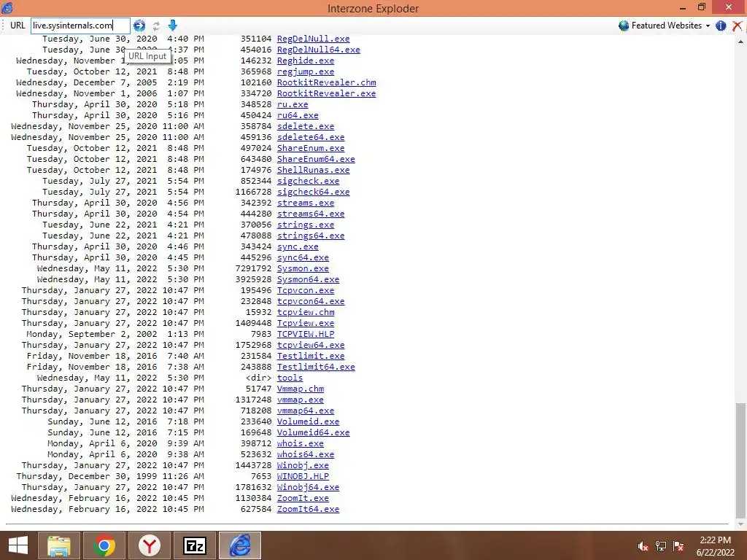Open the sync64.exe link
Screen dimensions: 747x560
[x=303, y=257]
